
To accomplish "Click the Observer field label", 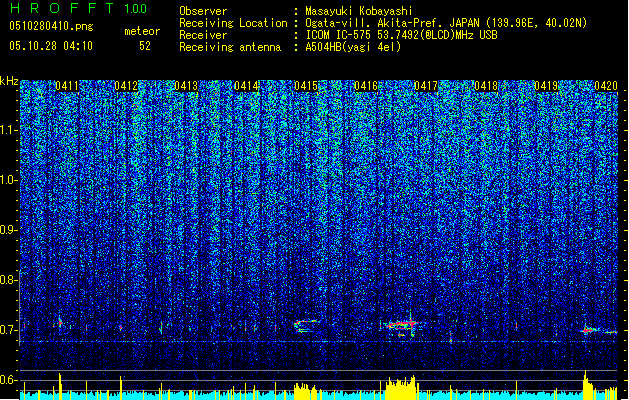I will pyautogui.click(x=203, y=11).
